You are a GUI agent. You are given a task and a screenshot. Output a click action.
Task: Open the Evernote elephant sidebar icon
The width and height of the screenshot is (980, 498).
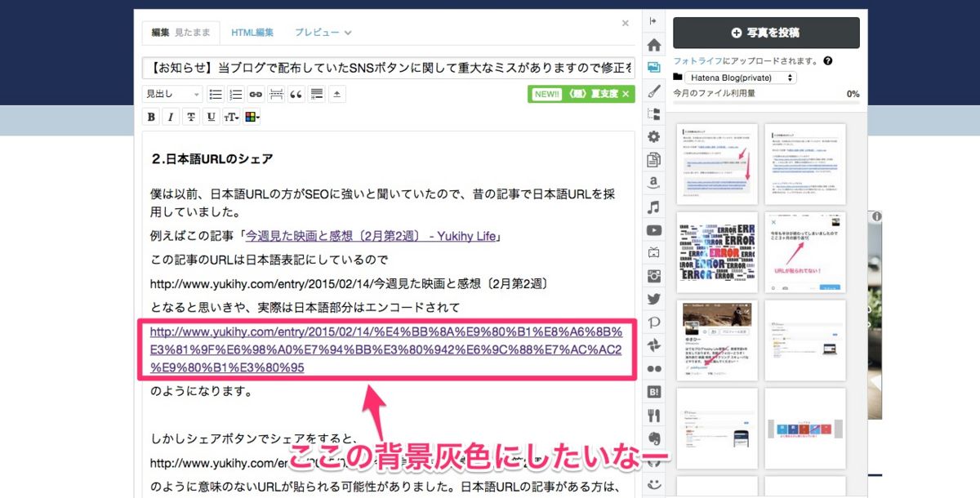(x=653, y=438)
